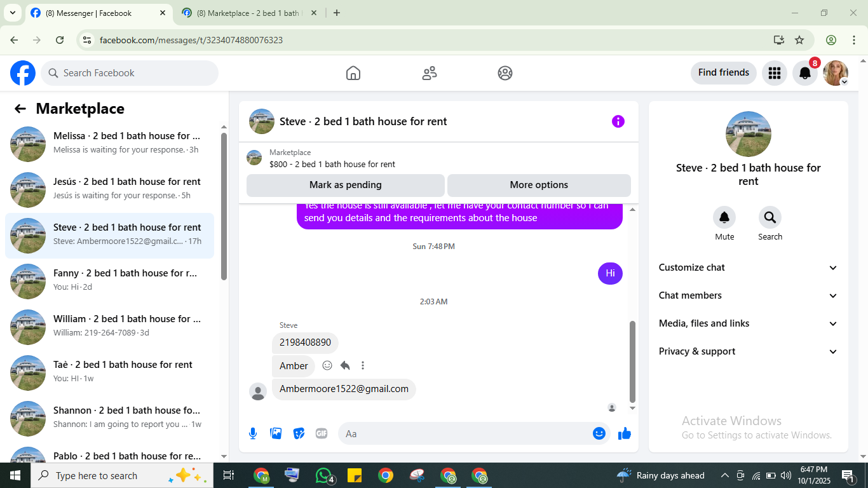Go back using the Marketplace back arrow
The image size is (868, 488).
coord(20,109)
